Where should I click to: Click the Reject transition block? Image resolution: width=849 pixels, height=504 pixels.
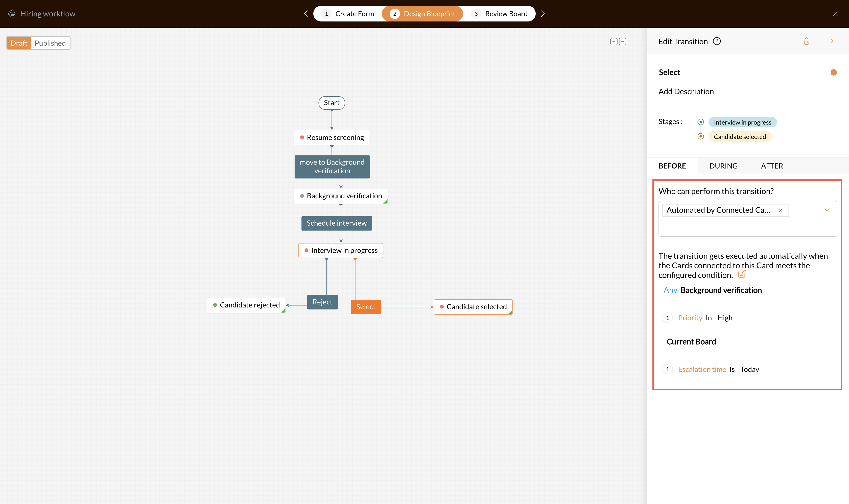(x=322, y=302)
